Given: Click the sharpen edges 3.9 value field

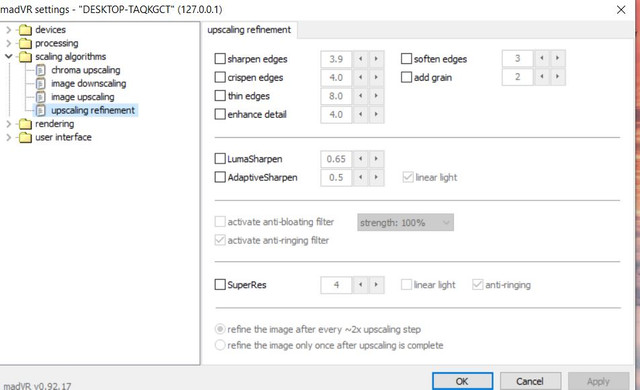Looking at the screenshot, I should point(336,59).
